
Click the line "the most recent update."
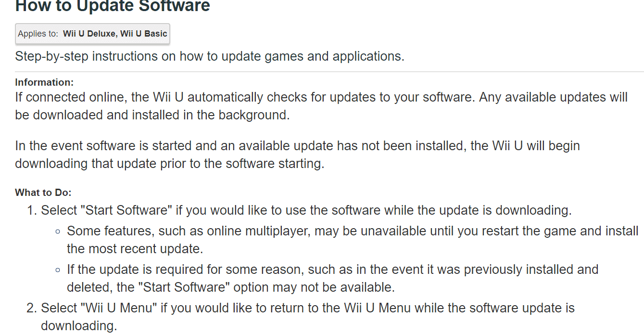pos(135,249)
